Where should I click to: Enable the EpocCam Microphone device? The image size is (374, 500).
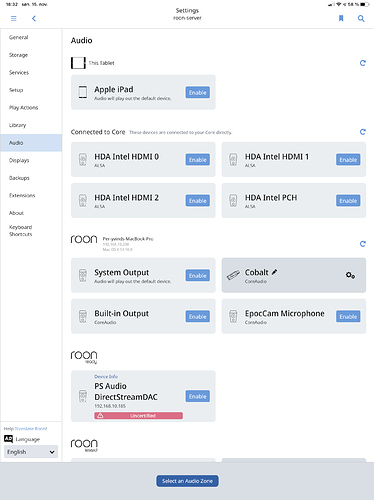pos(348,316)
